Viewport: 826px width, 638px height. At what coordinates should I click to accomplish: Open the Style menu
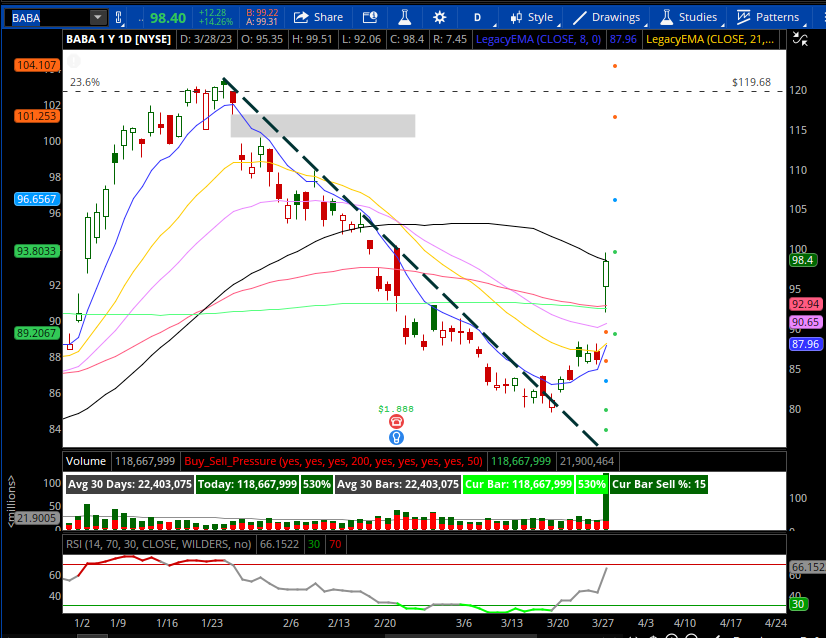[x=532, y=17]
